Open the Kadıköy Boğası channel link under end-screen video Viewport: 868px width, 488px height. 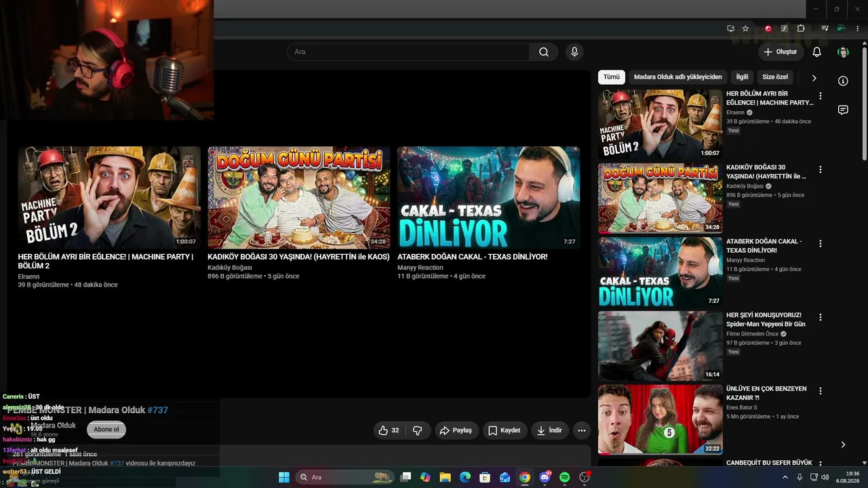pos(230,268)
